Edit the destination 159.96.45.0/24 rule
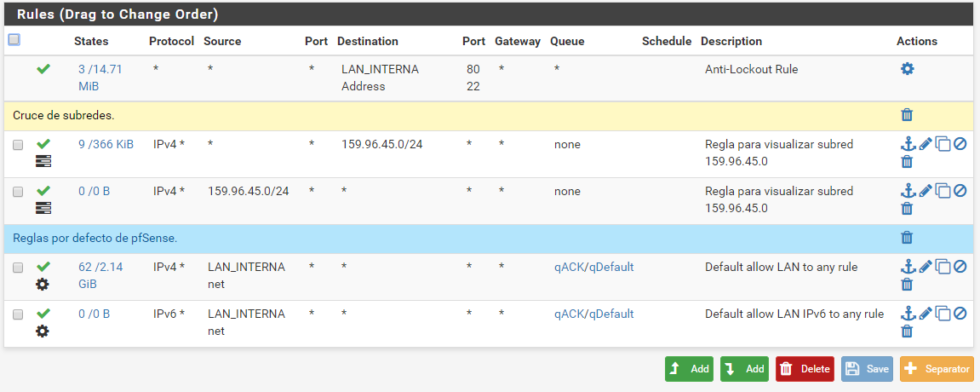 tap(926, 144)
